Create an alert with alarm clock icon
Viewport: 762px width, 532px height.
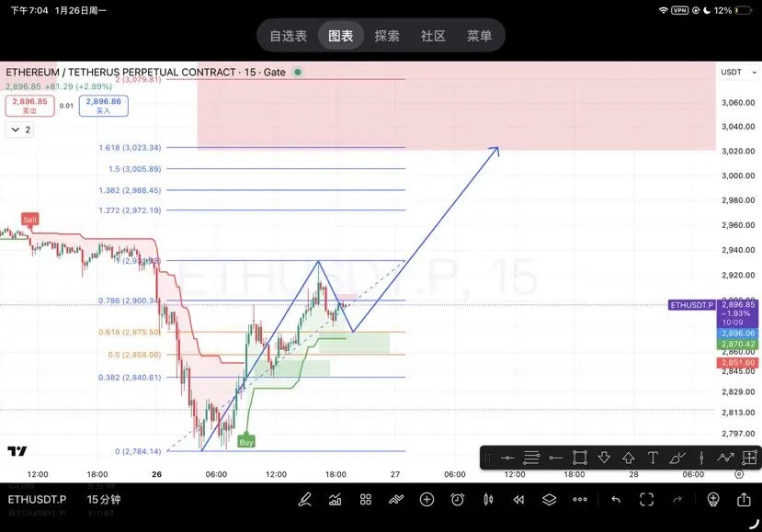click(458, 500)
